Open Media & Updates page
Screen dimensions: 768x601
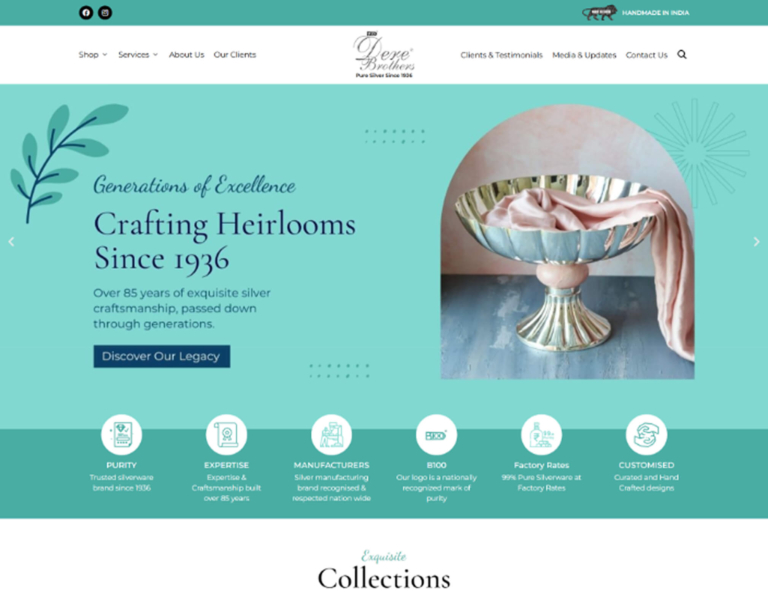point(584,55)
